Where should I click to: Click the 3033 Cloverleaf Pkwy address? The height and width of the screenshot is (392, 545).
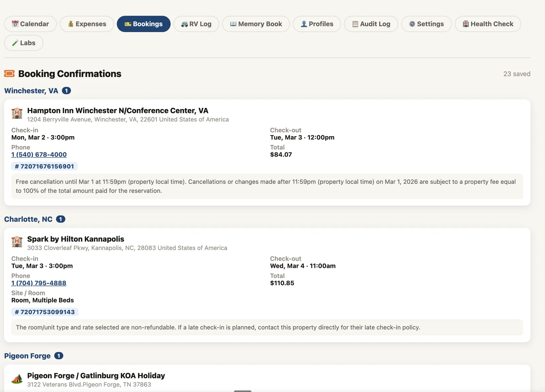click(127, 248)
